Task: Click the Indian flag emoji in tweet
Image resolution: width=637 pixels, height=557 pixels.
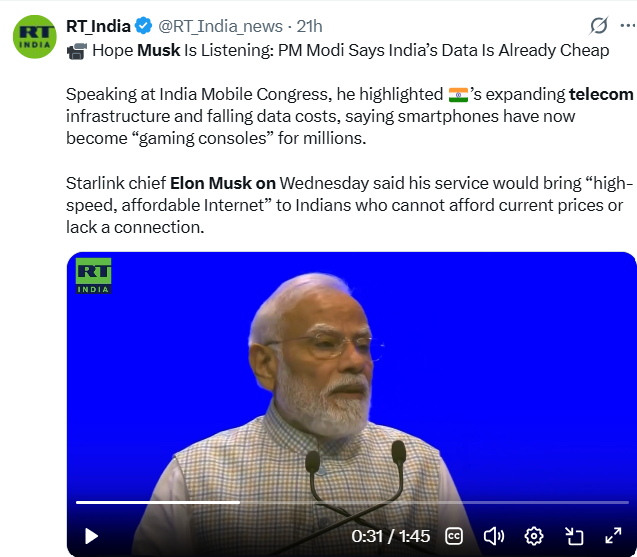Action: (458, 95)
